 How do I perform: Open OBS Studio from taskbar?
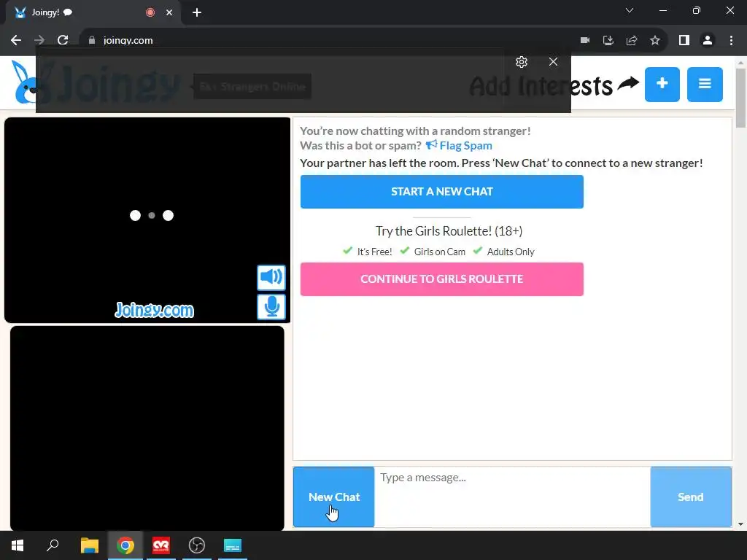point(197,545)
